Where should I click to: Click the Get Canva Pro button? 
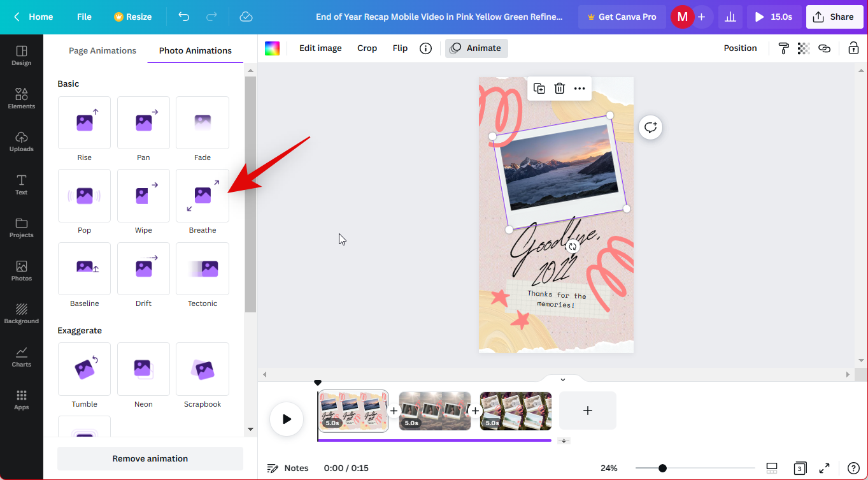pyautogui.click(x=622, y=17)
